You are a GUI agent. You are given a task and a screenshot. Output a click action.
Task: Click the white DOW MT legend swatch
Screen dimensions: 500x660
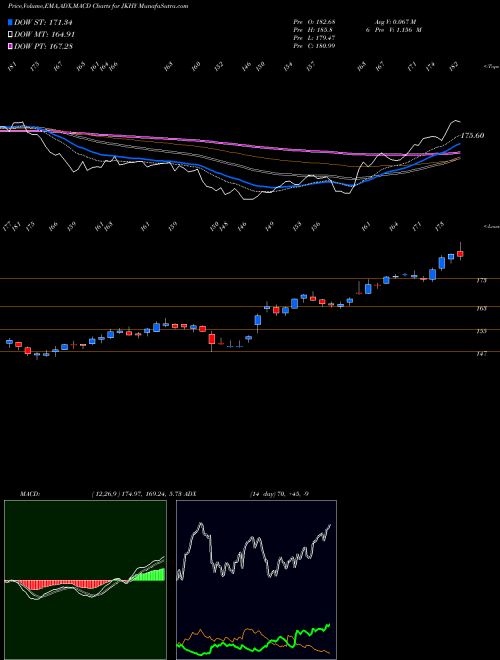tap(10, 35)
